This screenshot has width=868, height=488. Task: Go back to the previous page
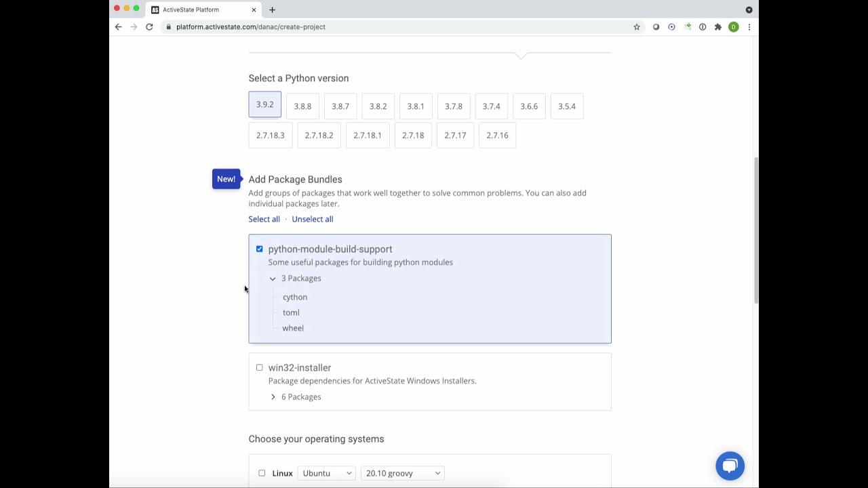[x=118, y=27]
